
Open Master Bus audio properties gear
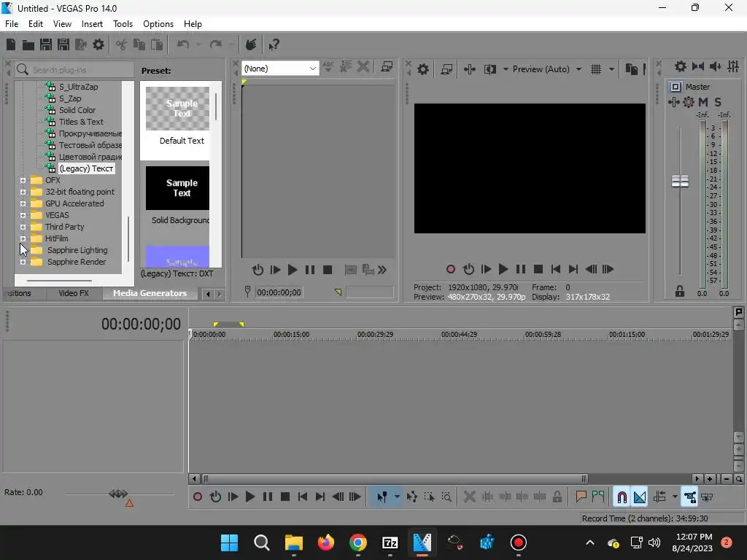pos(681,66)
